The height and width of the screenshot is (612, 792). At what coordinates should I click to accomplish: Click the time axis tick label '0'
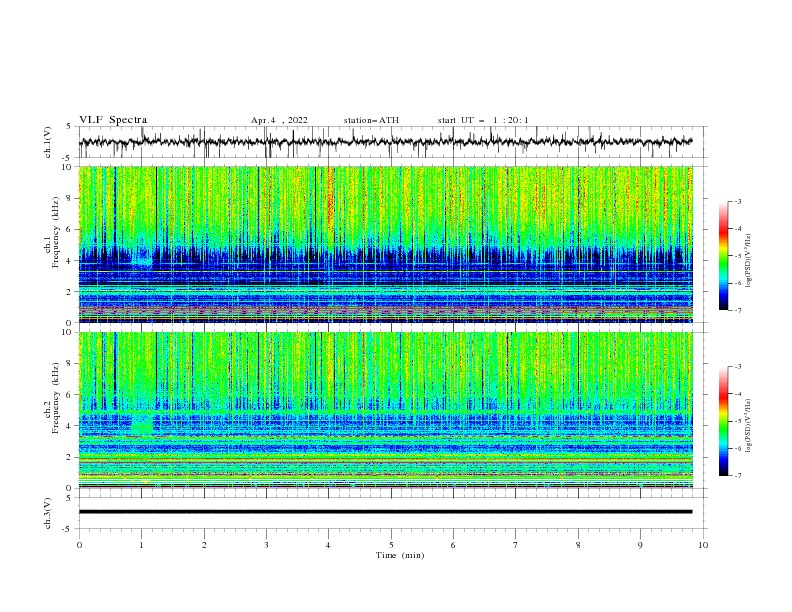[x=79, y=545]
